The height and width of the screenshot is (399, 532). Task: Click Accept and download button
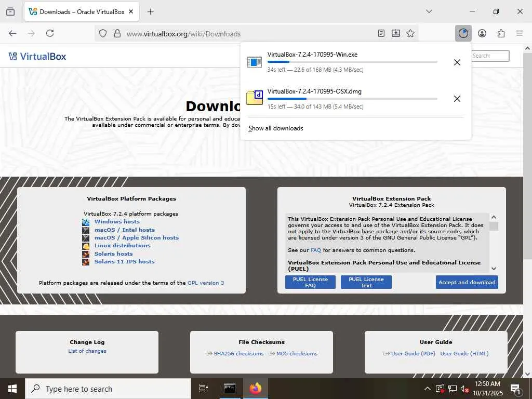[467, 282]
